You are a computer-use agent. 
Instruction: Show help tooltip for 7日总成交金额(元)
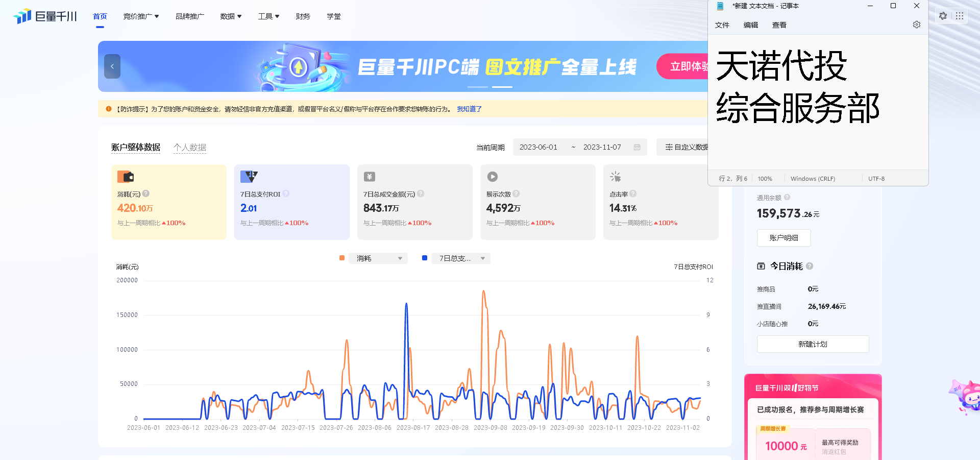421,193
